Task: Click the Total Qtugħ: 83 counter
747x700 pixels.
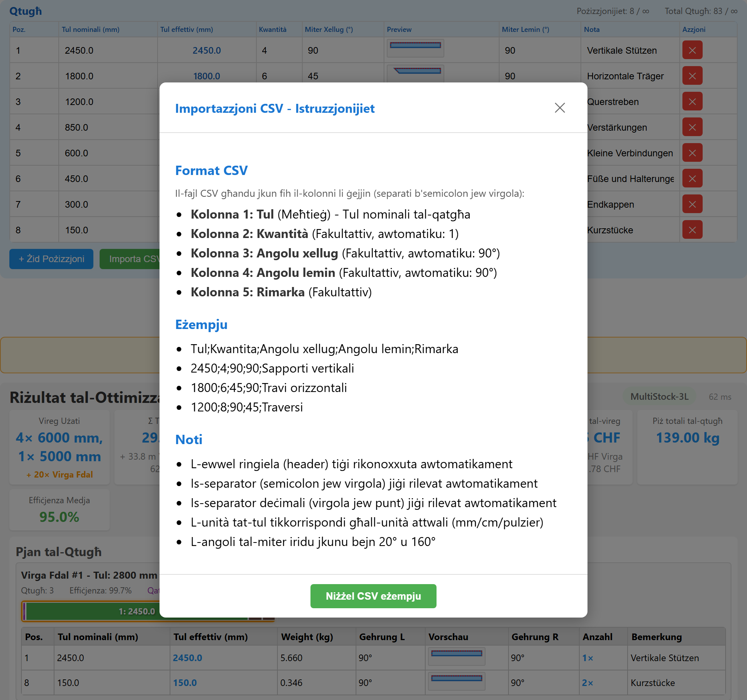Action: [701, 11]
